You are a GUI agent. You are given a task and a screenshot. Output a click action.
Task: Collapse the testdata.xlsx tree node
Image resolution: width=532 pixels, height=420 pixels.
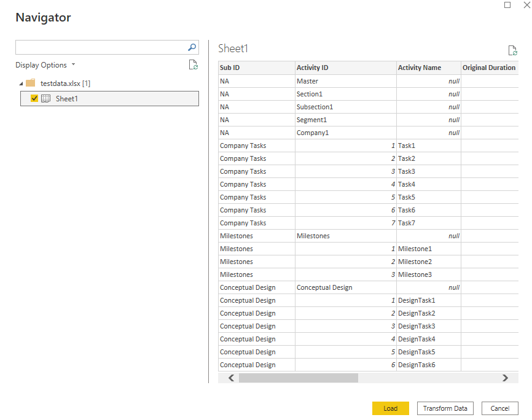pyautogui.click(x=21, y=84)
